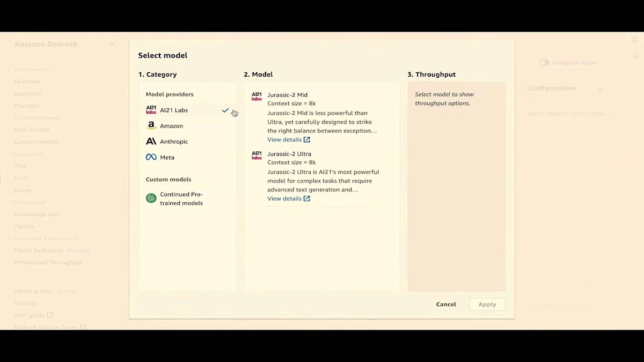This screenshot has width=644, height=362.
Task: Click external link icon next to User guide
Action: (50, 315)
